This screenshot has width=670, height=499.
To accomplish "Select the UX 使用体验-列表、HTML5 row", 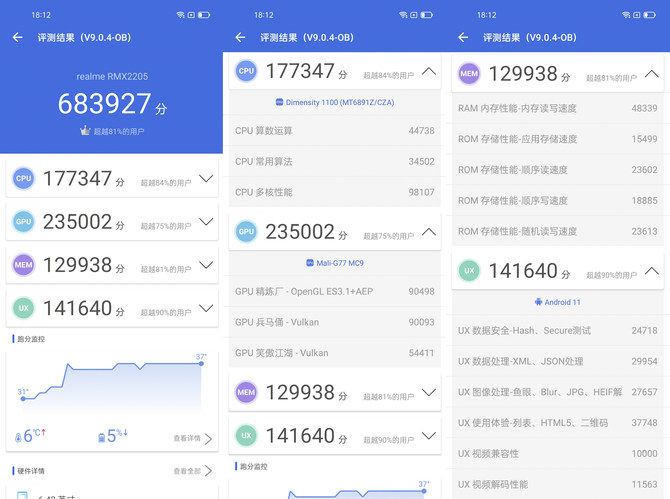I will click(x=558, y=423).
